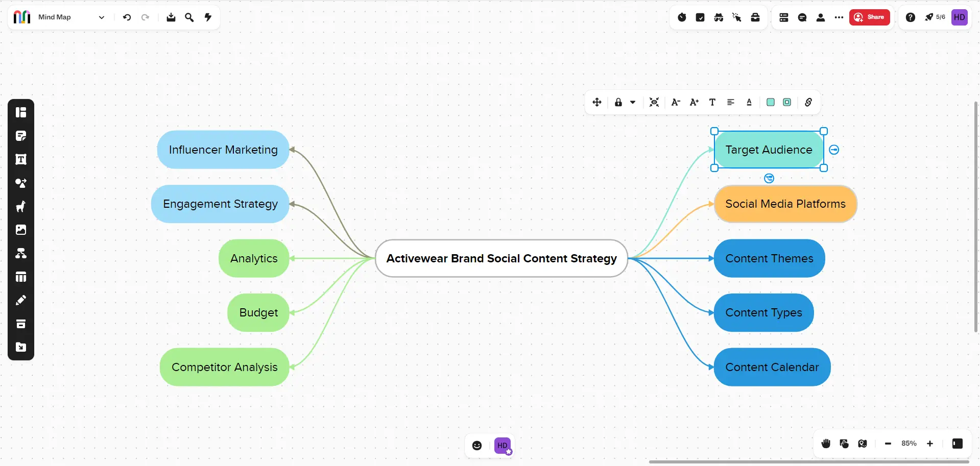
Task: Decrease font size with A- button
Action: (x=676, y=102)
